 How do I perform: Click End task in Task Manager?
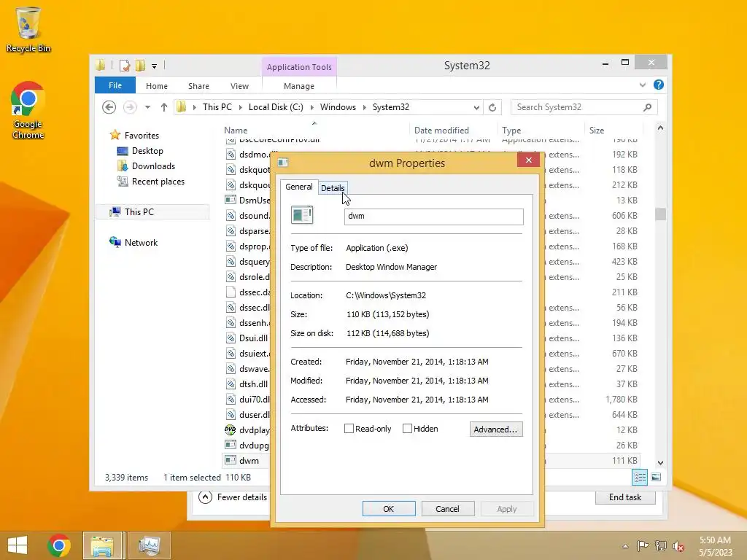(x=625, y=497)
